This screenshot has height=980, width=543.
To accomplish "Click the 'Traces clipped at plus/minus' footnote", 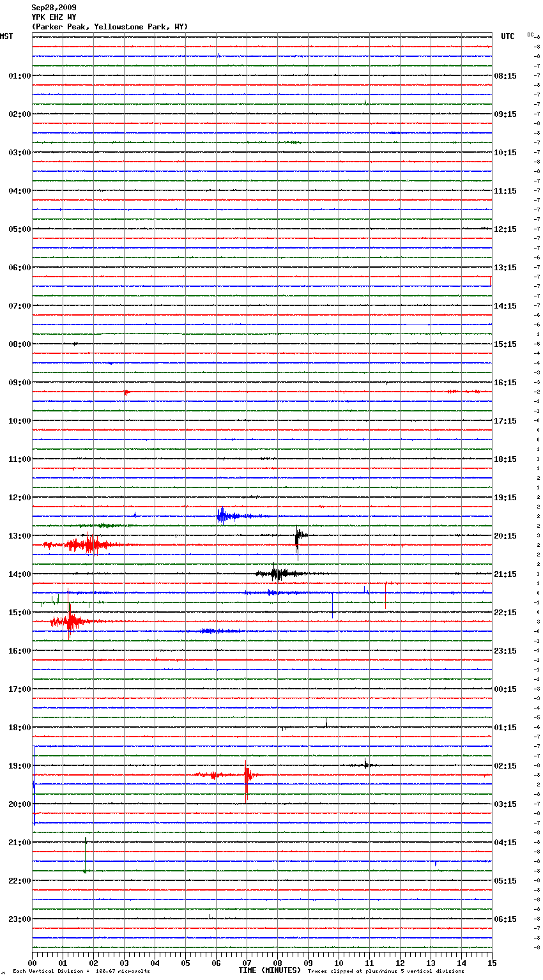I will [x=386, y=971].
